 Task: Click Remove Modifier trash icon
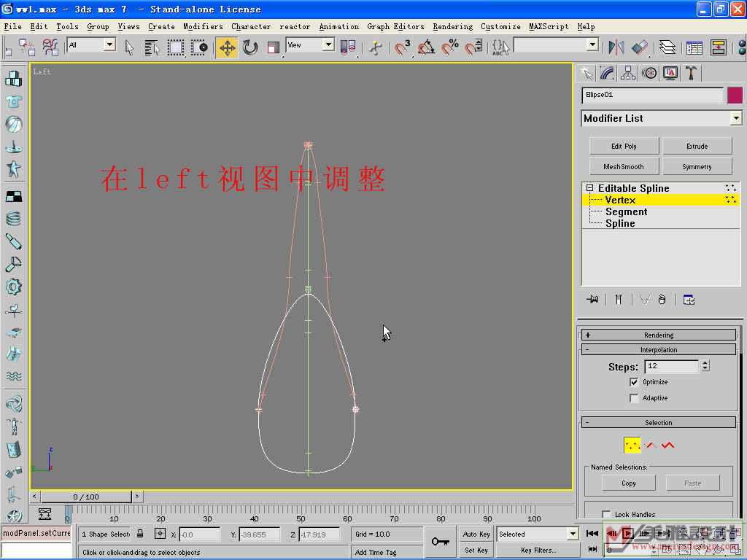click(x=662, y=300)
